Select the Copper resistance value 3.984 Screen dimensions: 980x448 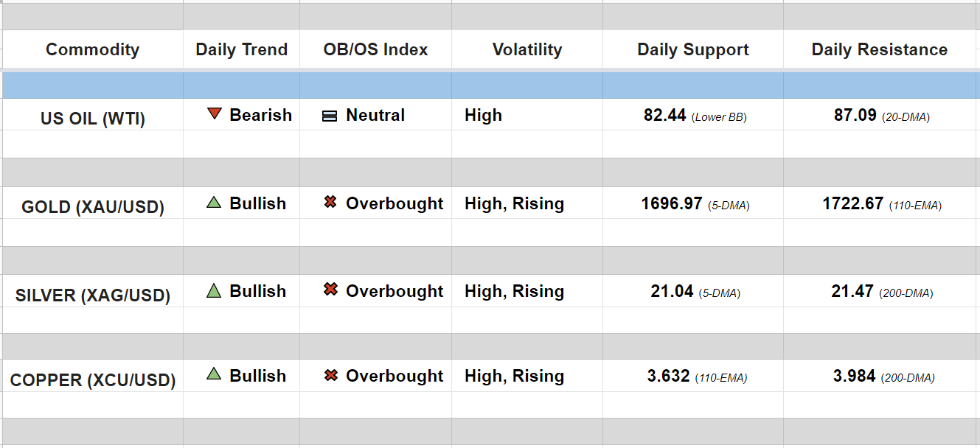click(x=854, y=377)
